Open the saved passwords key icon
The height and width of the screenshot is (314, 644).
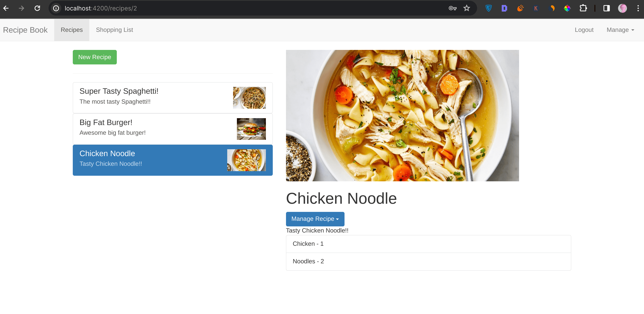(452, 8)
